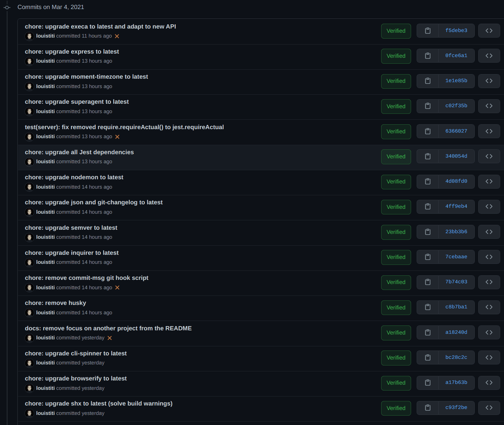View failed check on execa upgrade commit
The image size is (504, 425).
point(117,36)
